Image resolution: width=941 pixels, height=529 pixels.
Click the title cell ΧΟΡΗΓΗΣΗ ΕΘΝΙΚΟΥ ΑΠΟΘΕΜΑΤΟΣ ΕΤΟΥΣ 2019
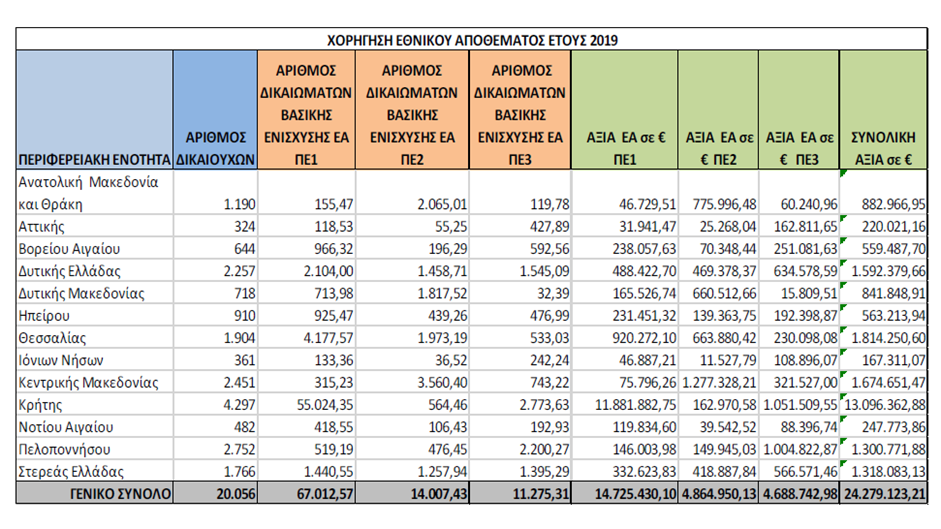tap(472, 39)
